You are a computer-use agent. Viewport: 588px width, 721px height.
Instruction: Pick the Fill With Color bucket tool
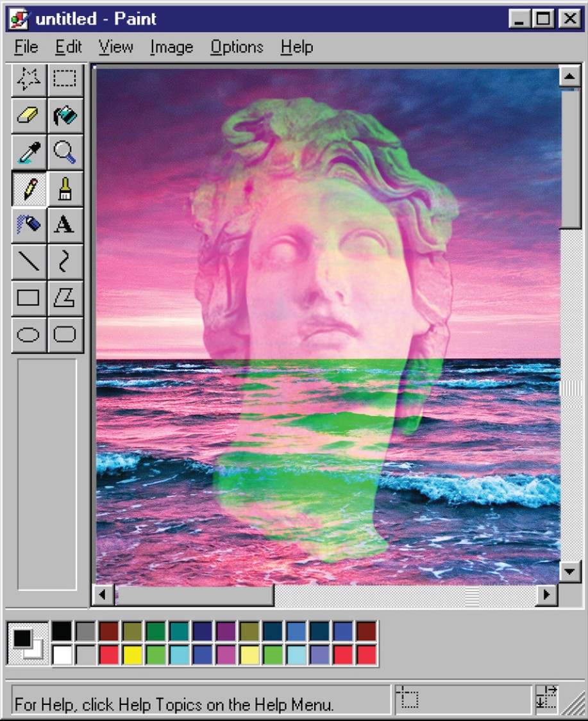[65, 115]
